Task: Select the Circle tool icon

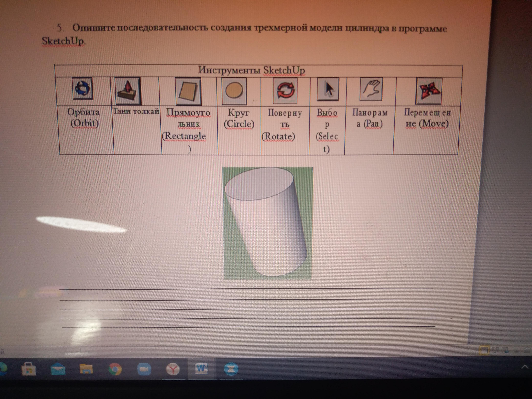Action: (234, 91)
